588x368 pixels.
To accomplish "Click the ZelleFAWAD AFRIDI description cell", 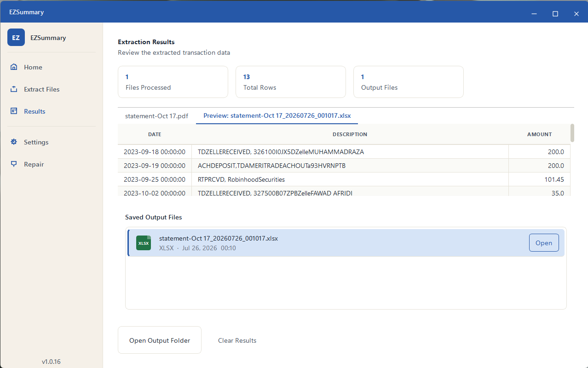I will click(x=350, y=192).
